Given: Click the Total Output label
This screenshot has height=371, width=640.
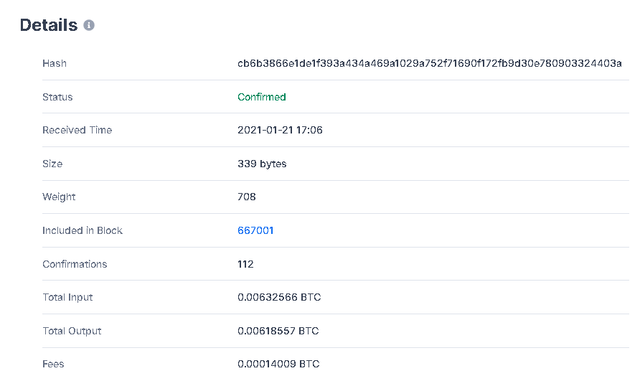Looking at the screenshot, I should [x=72, y=331].
